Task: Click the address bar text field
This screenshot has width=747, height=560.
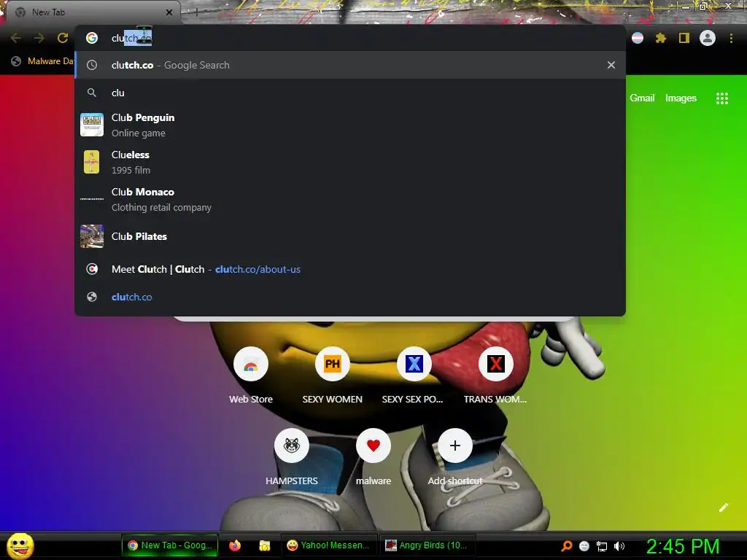Action: click(x=349, y=38)
